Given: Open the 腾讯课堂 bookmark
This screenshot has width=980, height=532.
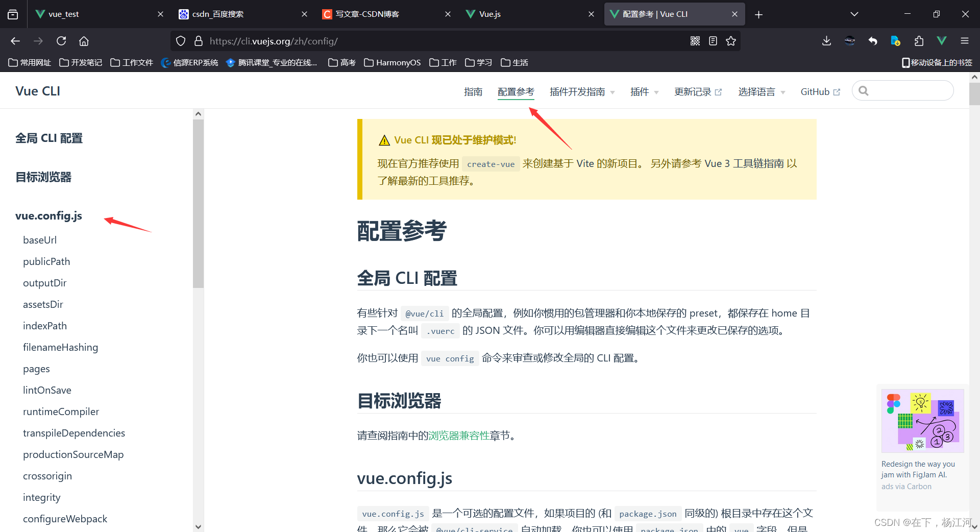Looking at the screenshot, I should (x=272, y=62).
